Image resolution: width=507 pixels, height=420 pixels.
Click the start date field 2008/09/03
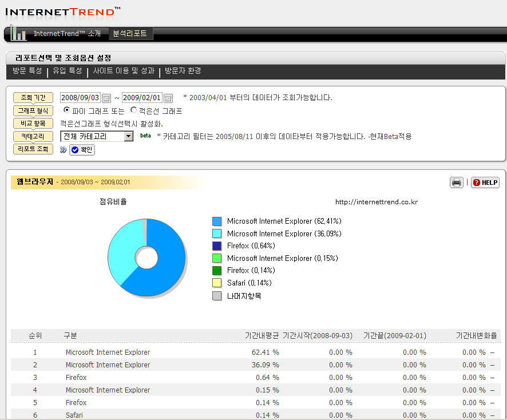pos(80,98)
